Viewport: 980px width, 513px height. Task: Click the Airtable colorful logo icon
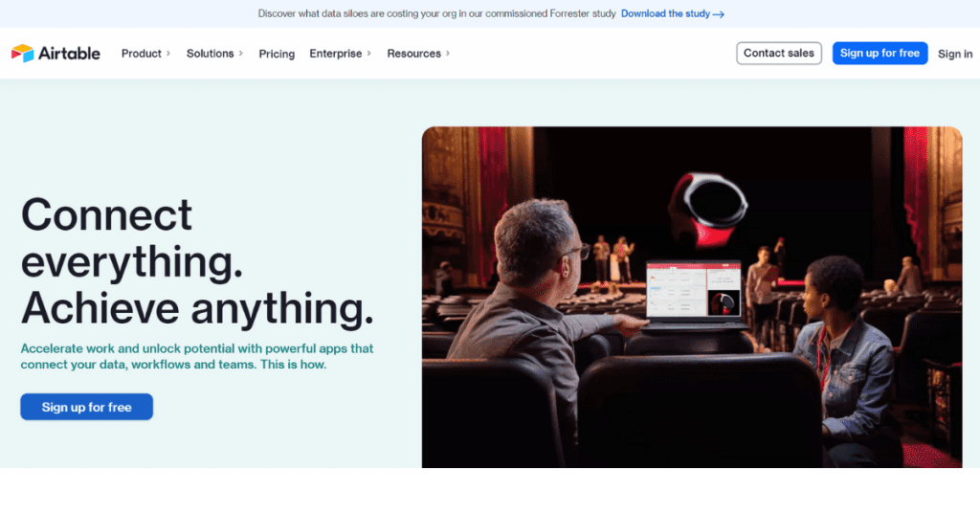[x=22, y=54]
